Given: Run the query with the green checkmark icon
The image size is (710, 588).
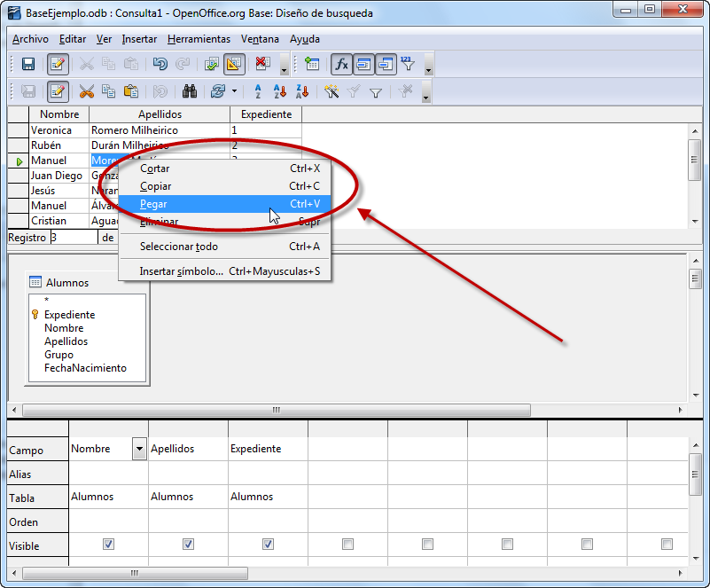Looking at the screenshot, I should click(x=212, y=65).
